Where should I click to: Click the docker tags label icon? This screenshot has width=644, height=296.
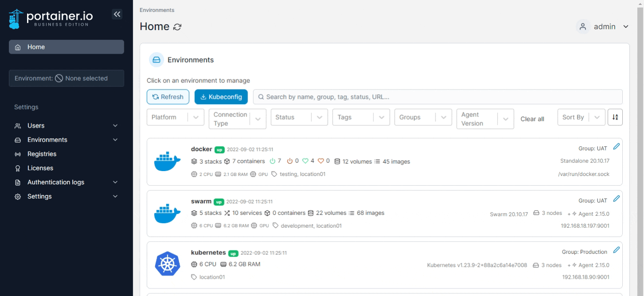(275, 174)
